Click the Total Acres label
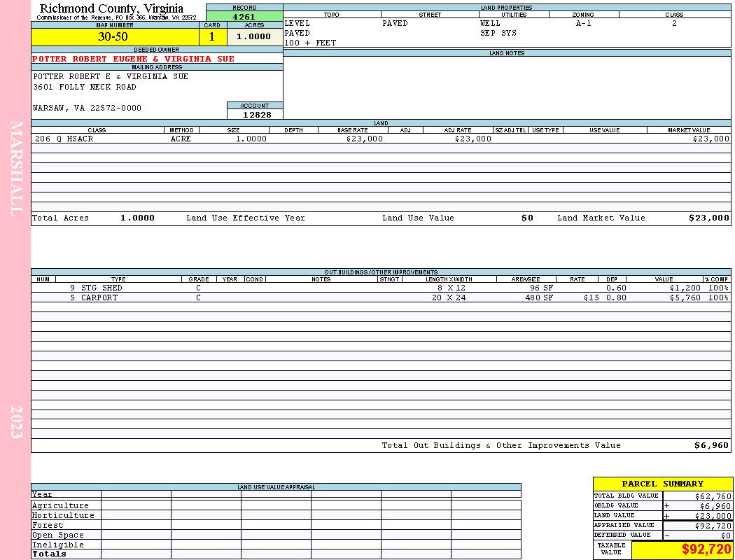735x560 pixels. coord(60,218)
